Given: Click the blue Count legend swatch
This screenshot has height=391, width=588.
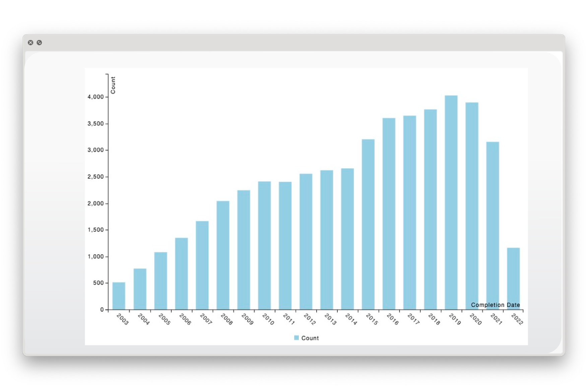Looking at the screenshot, I should [x=296, y=338].
